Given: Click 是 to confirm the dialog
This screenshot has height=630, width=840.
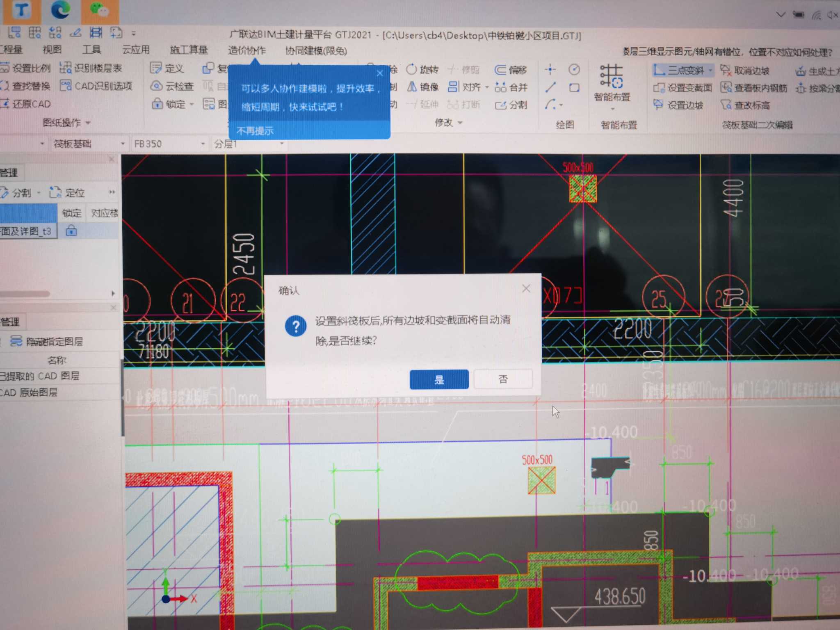Looking at the screenshot, I should [x=439, y=379].
